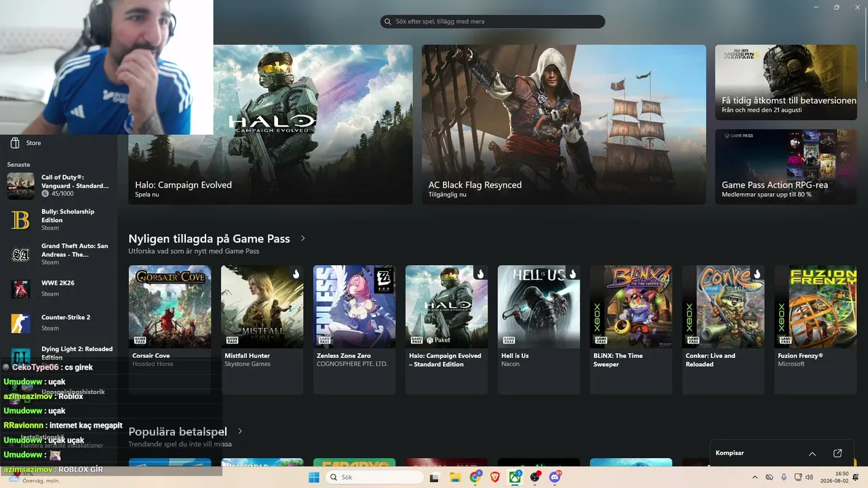Select Call of Duty: Vanguard in recent list
This screenshot has height=488, width=868.
tap(59, 186)
